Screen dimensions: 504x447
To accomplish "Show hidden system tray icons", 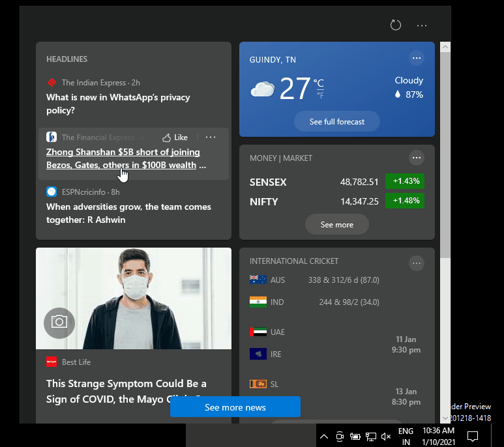I will pos(323,436).
